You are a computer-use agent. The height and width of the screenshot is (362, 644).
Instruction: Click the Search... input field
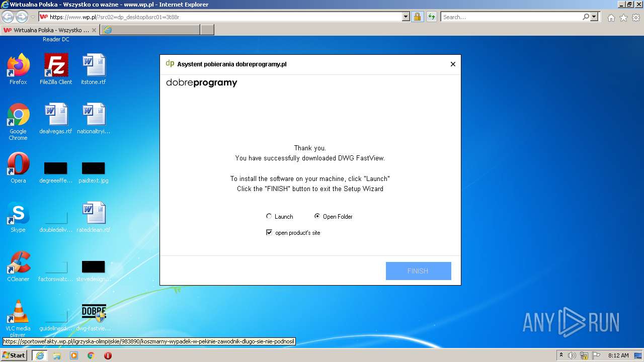511,17
